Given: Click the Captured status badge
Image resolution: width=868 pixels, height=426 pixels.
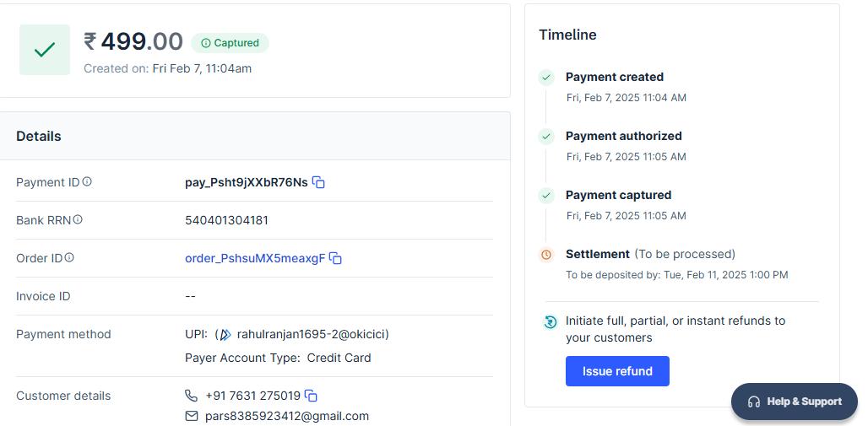Looking at the screenshot, I should pyautogui.click(x=231, y=43).
